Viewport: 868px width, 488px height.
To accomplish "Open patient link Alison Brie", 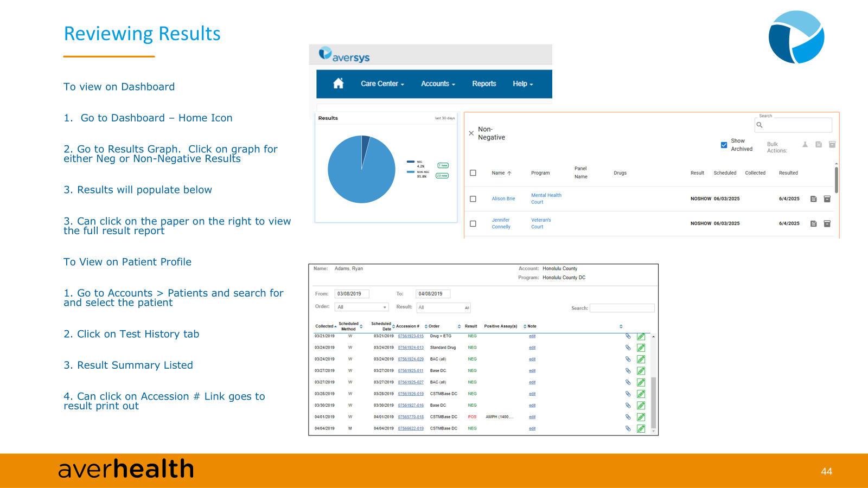I will click(x=503, y=199).
